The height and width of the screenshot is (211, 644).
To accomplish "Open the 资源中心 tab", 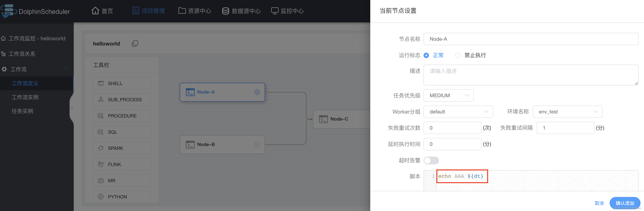I will pos(195,11).
